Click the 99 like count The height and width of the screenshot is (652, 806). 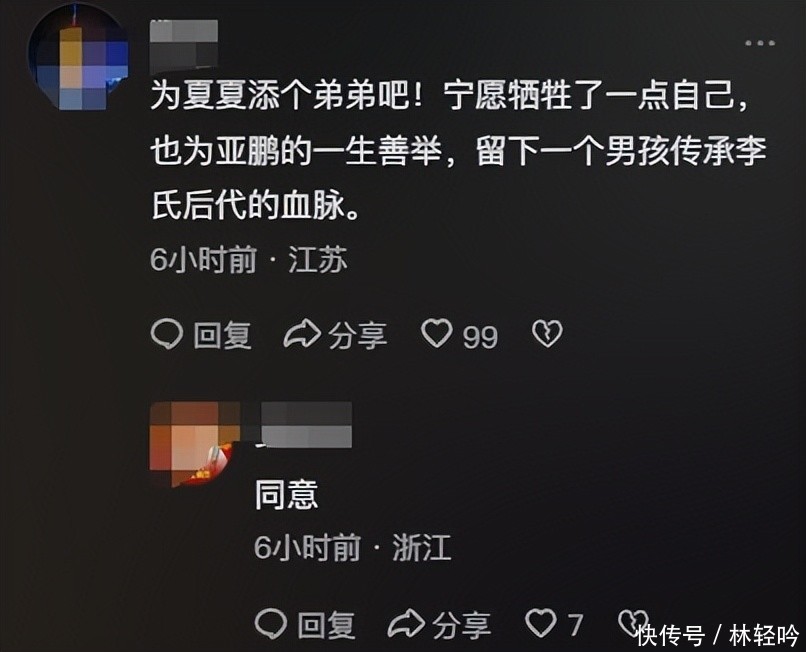pos(480,337)
